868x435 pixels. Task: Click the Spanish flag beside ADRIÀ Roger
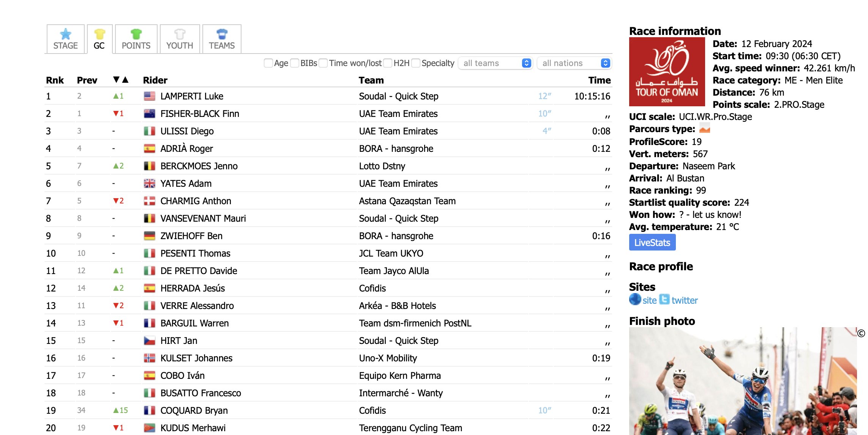click(150, 148)
